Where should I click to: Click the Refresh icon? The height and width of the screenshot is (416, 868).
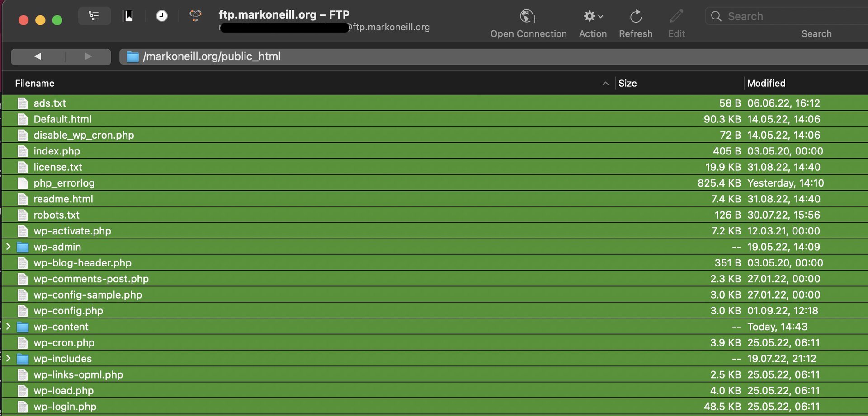636,17
